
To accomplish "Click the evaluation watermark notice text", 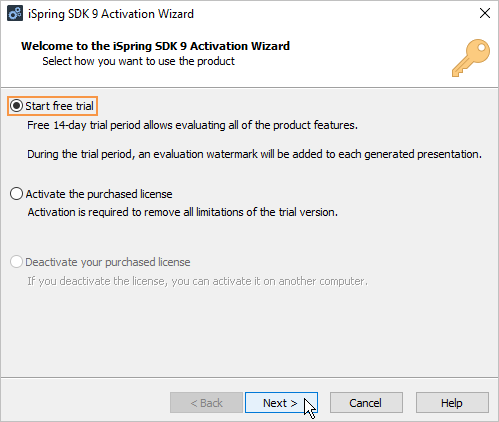I will (x=255, y=154).
